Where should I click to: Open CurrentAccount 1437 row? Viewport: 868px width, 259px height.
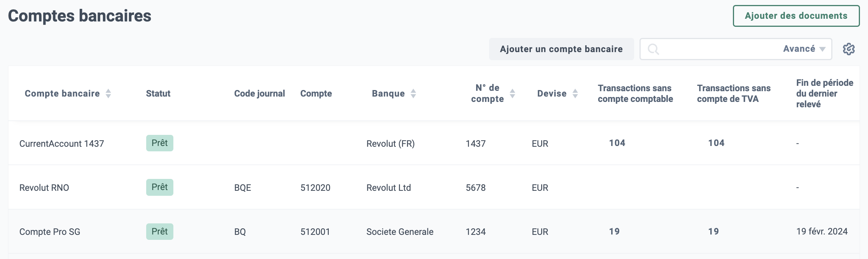(x=434, y=143)
